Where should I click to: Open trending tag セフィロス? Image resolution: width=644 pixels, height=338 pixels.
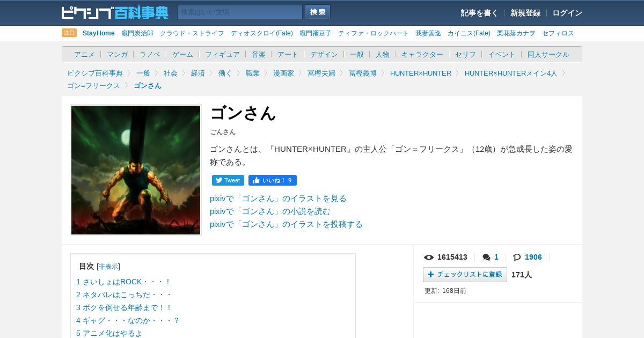pos(558,33)
